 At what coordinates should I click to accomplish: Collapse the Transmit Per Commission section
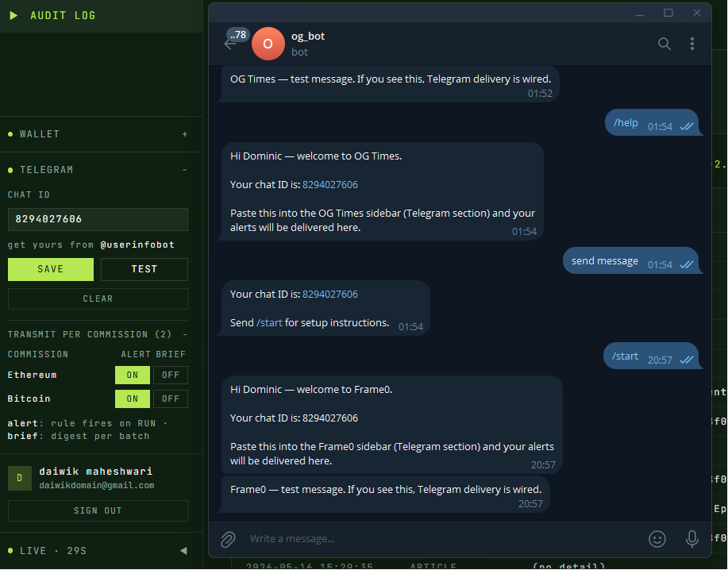point(185,334)
